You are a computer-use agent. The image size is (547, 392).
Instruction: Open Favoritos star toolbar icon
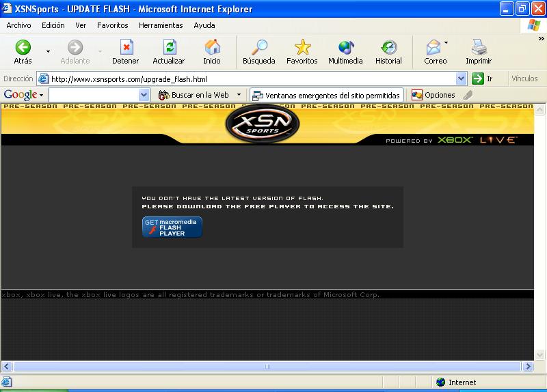302,47
